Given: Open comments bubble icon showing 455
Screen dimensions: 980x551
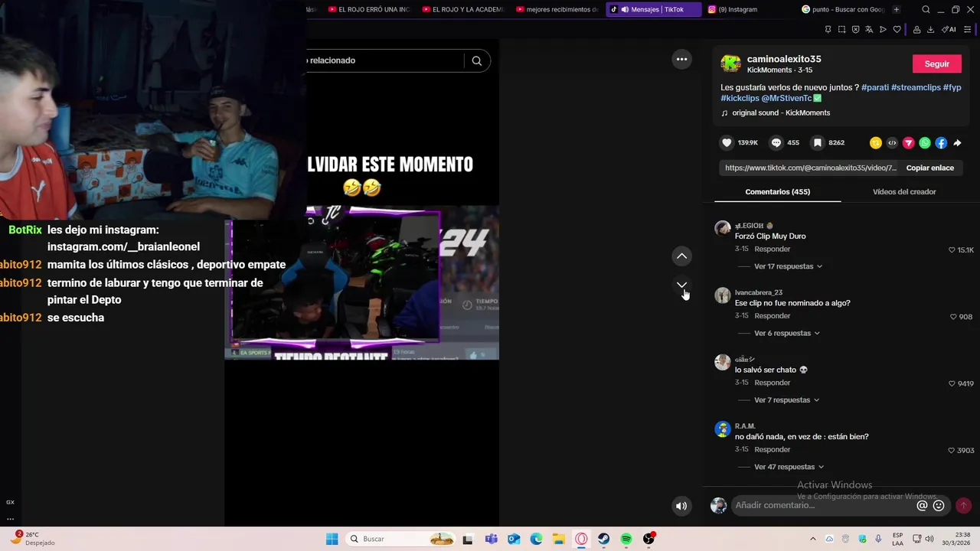Looking at the screenshot, I should [776, 143].
